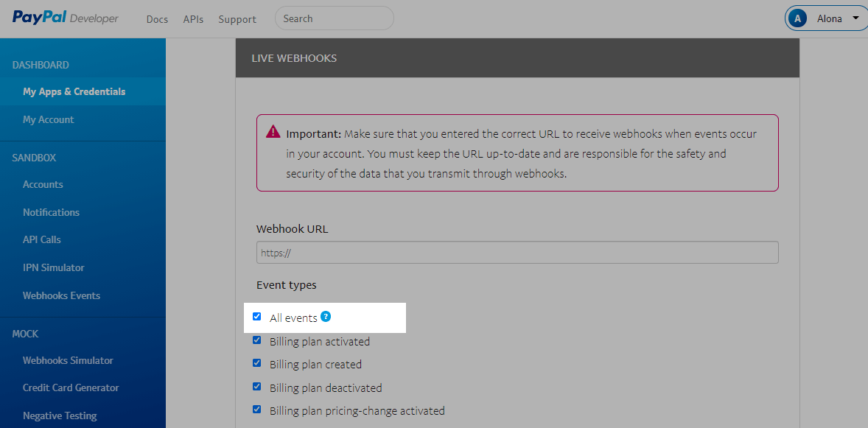Viewport: 868px width, 428px height.
Task: Go to My Apps & Credentials
Action: coord(74,91)
